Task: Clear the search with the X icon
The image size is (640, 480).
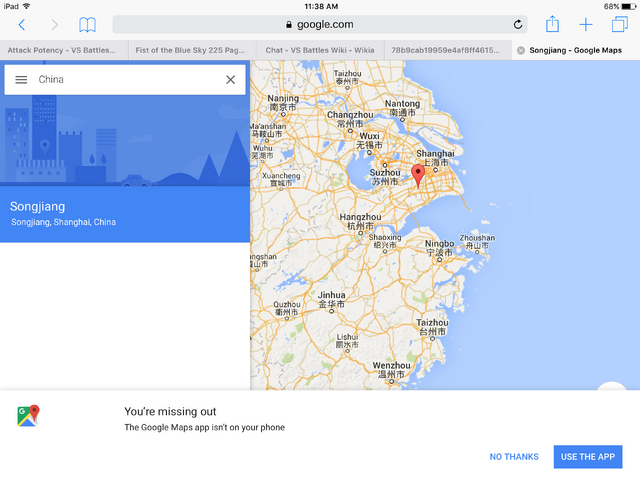Action: tap(231, 80)
